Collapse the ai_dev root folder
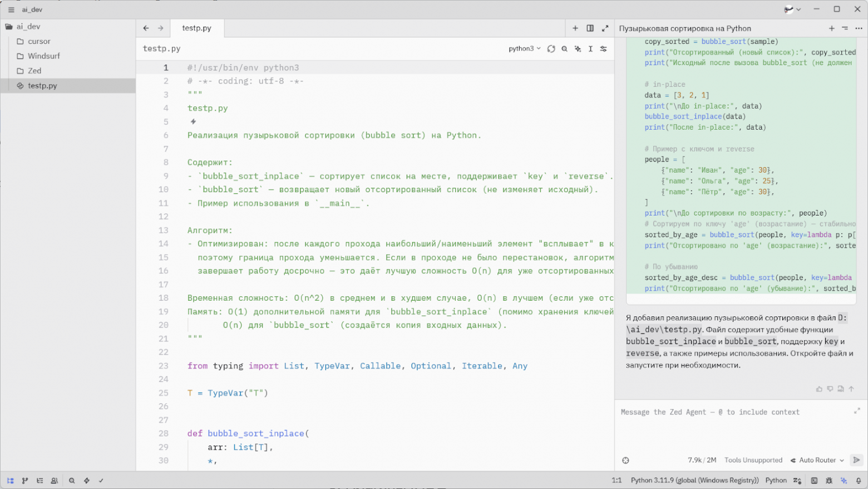Screen dimensions: 868x489 (x=28, y=26)
